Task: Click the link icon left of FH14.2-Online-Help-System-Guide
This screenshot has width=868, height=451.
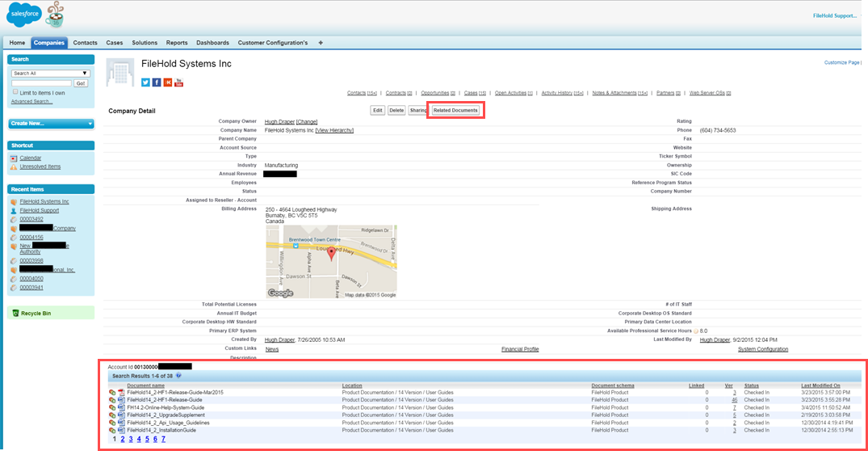Action: click(x=112, y=408)
